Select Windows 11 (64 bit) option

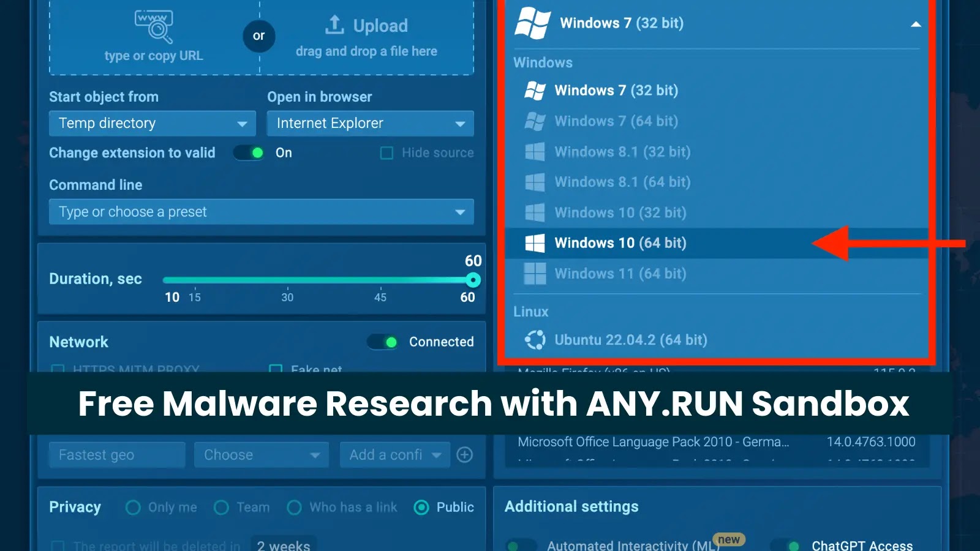point(717,274)
